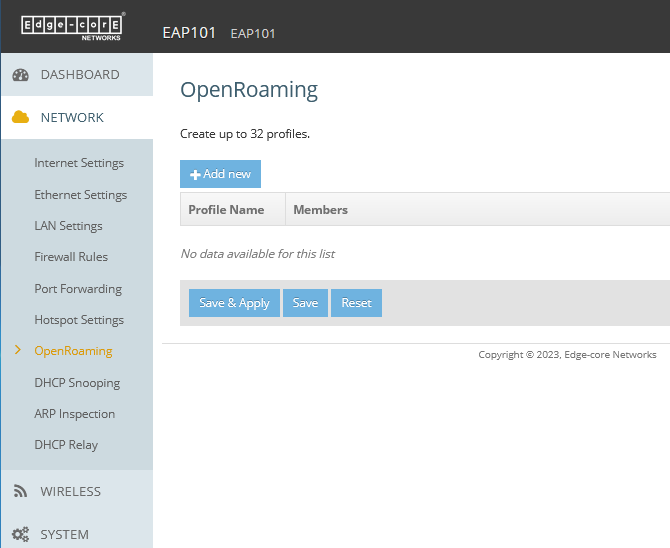Open the DASHBOARD section
Image resolution: width=670 pixels, height=548 pixels.
pos(77,75)
